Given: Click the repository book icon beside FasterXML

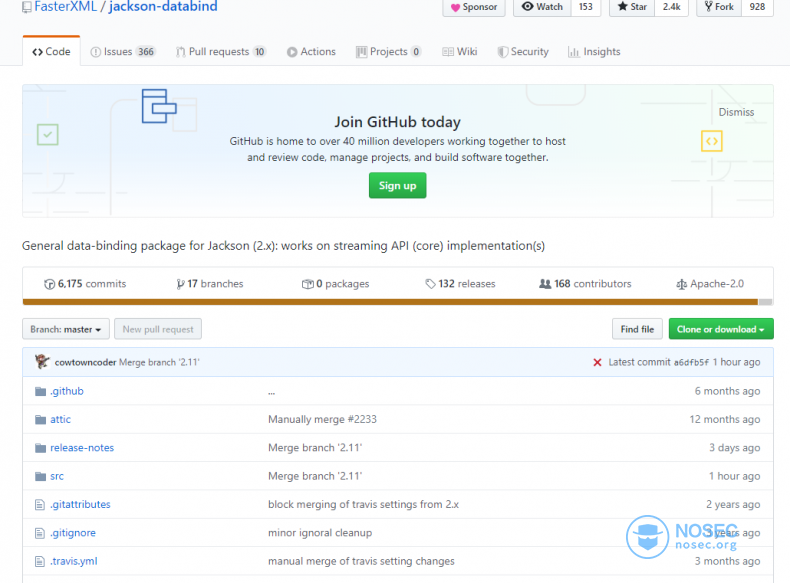Looking at the screenshot, I should 27,7.
